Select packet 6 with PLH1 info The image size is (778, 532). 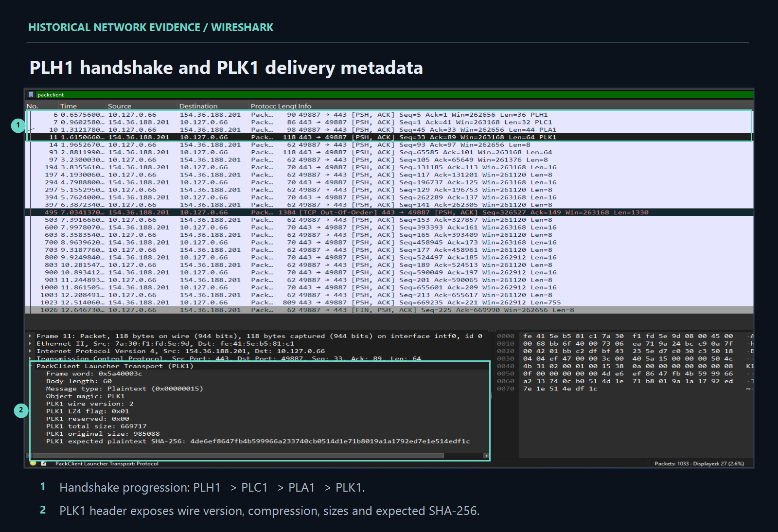389,115
